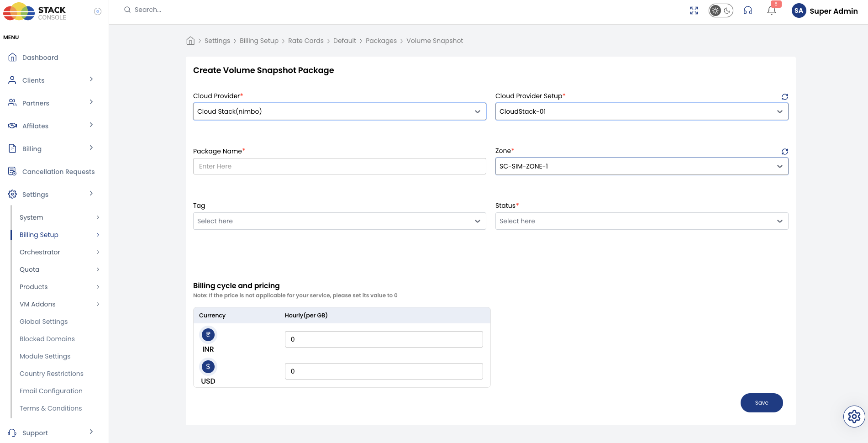Open Tag dropdown
Viewport: 868px width, 443px height.
tap(340, 221)
